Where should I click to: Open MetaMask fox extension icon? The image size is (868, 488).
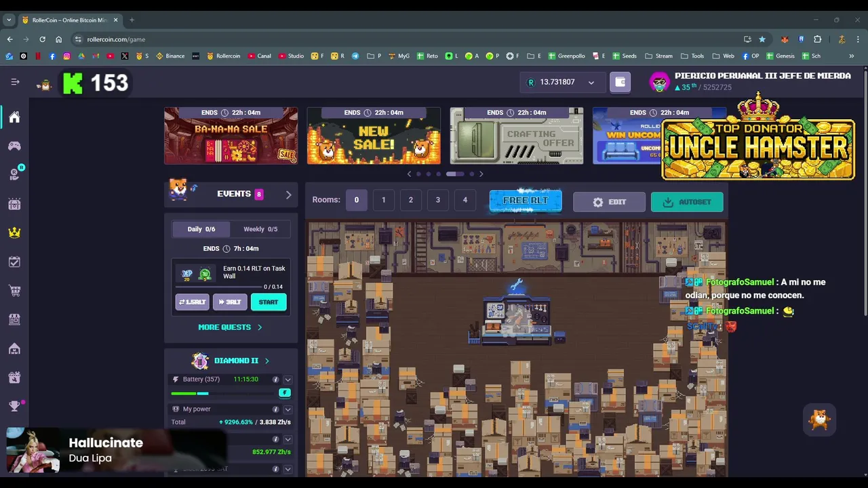(785, 39)
